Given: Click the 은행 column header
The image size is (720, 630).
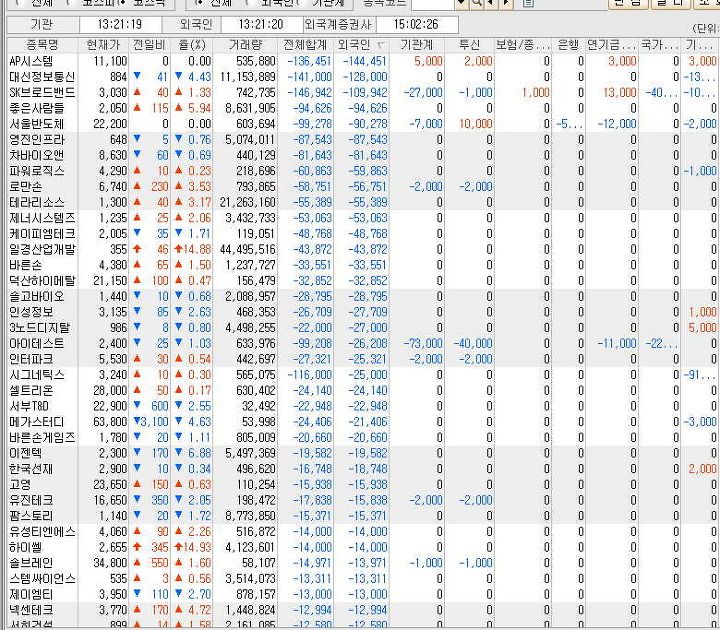Looking at the screenshot, I should click(568, 45).
